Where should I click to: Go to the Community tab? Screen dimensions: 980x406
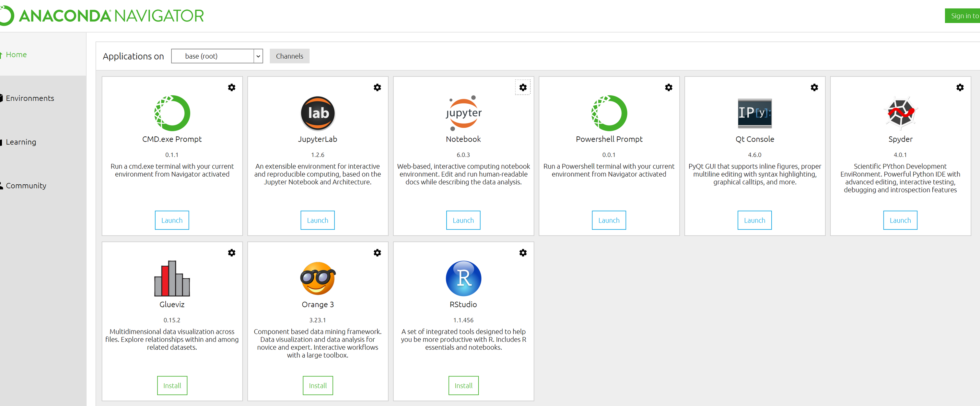pos(26,186)
